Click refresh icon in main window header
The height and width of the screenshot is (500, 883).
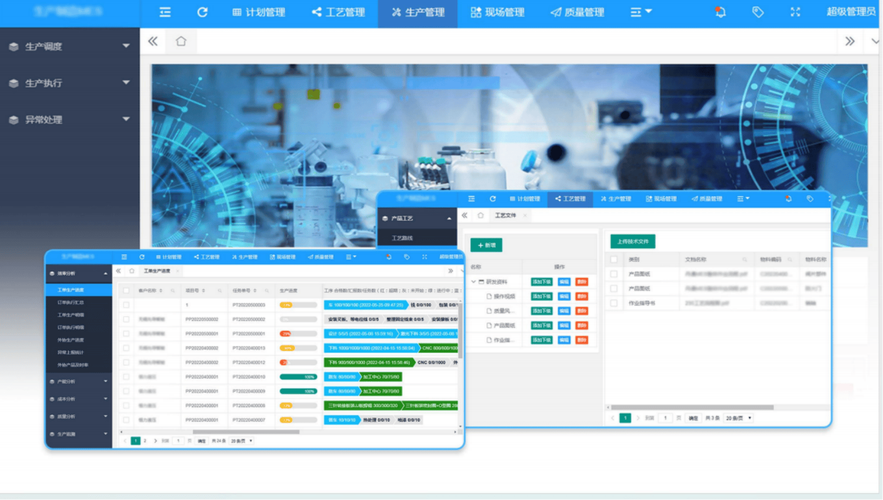[202, 12]
